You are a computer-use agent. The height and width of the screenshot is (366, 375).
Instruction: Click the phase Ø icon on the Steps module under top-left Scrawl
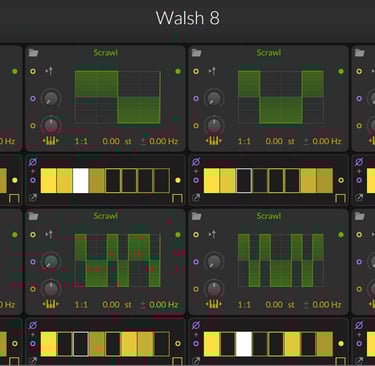(x=33, y=162)
